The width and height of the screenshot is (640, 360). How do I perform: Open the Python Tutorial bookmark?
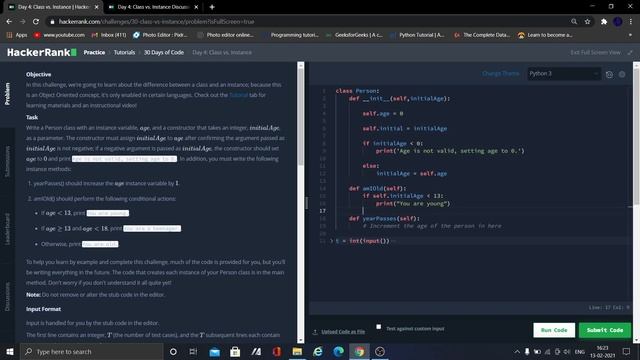point(417,35)
